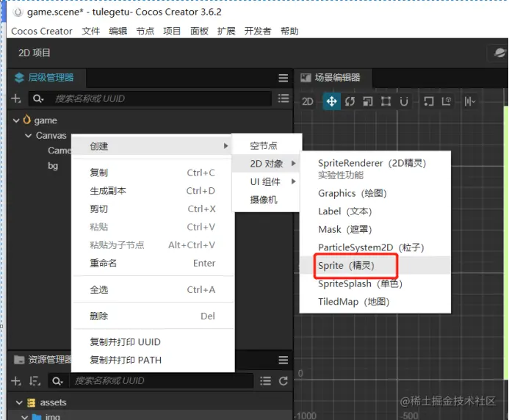Click the add asset plus icon in assets panel
Image resolution: width=509 pixels, height=420 pixels.
16,381
